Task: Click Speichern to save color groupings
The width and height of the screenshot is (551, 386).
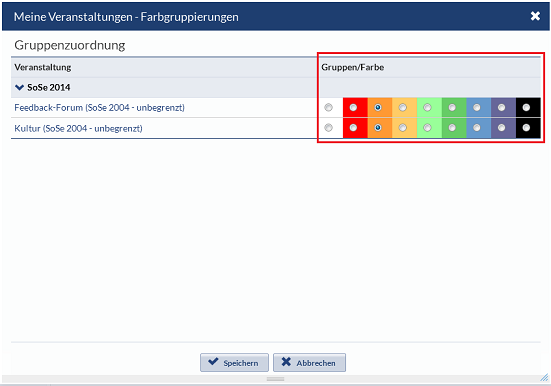Action: click(x=234, y=362)
